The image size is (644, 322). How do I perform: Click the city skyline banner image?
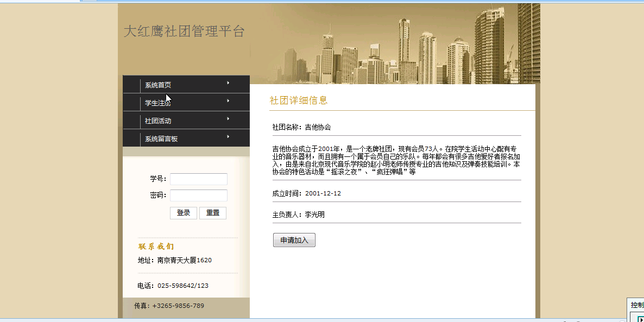(x=395, y=43)
